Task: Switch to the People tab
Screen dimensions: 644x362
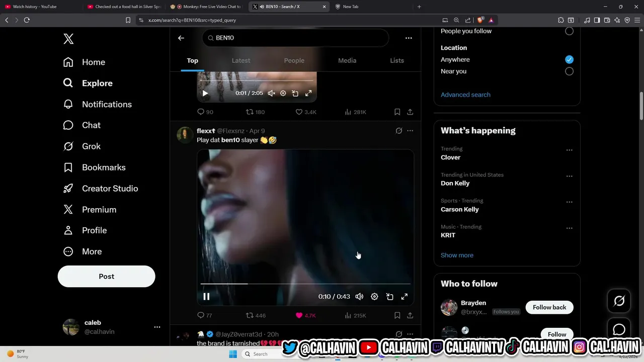Action: 294,60
